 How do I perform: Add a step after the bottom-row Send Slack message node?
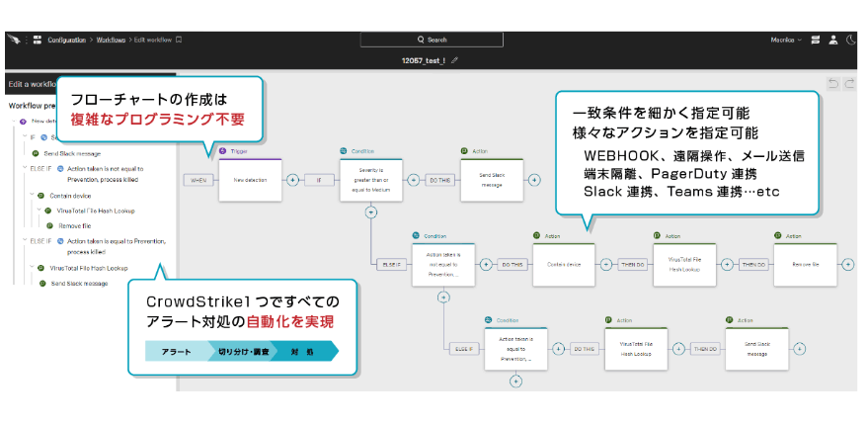click(x=799, y=349)
